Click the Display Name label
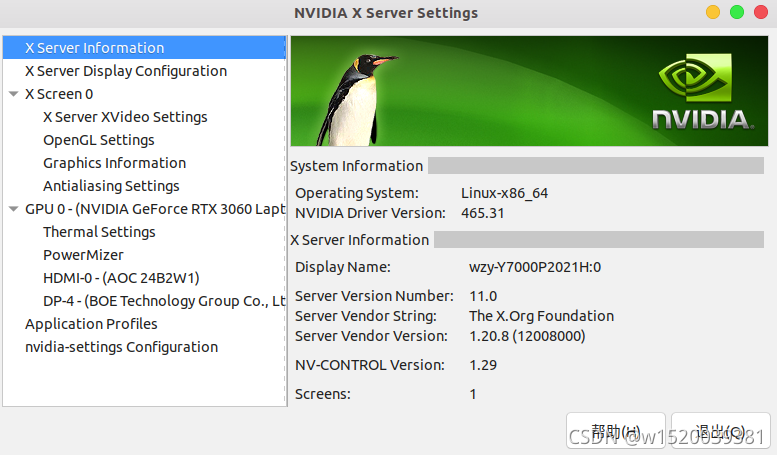This screenshot has height=455, width=777. point(342,267)
